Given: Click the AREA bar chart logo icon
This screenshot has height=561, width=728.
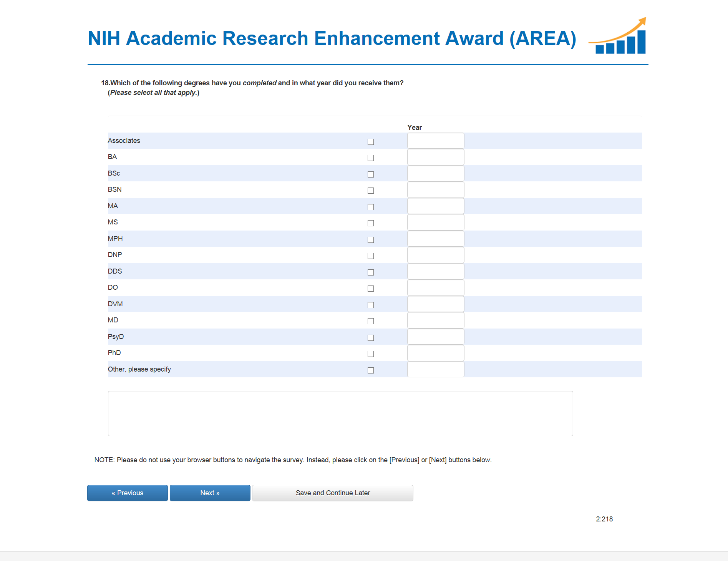Looking at the screenshot, I should point(617,36).
